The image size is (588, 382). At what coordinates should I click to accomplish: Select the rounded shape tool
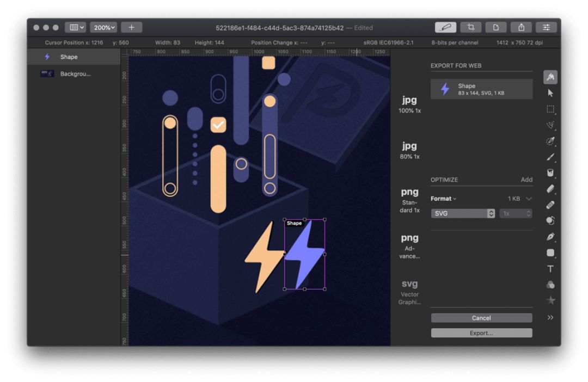550,252
